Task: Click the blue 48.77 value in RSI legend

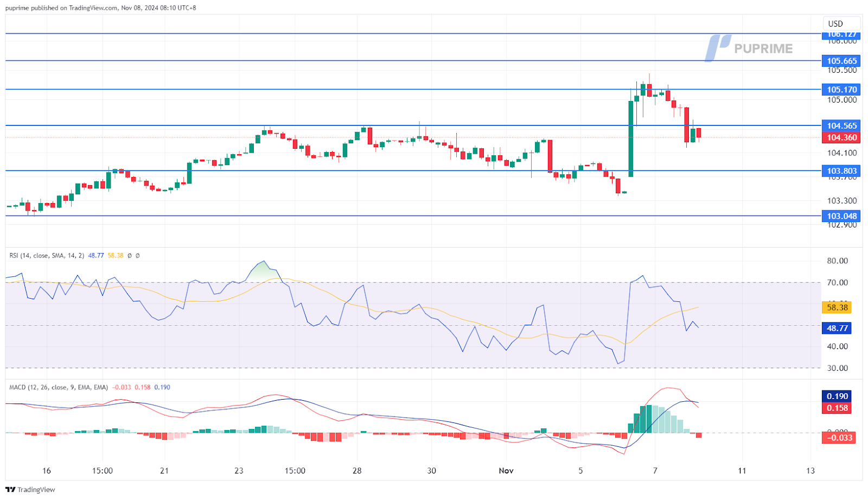Action: [96, 255]
